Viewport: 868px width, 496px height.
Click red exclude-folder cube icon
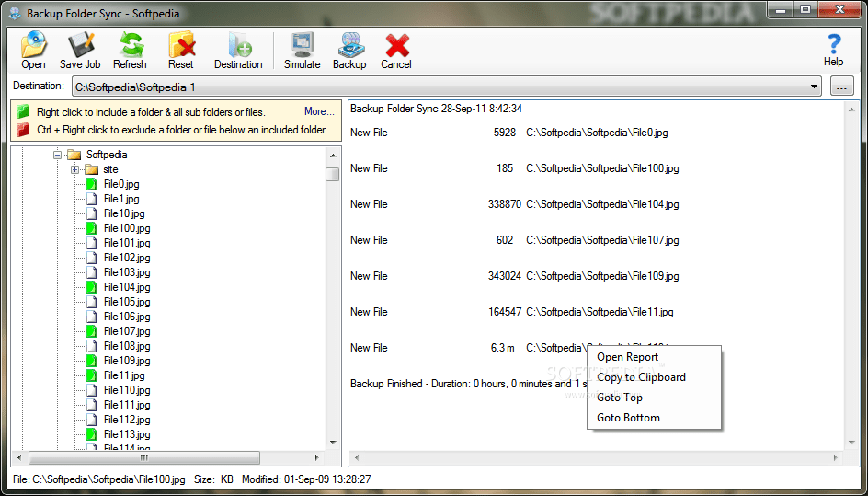click(x=23, y=131)
